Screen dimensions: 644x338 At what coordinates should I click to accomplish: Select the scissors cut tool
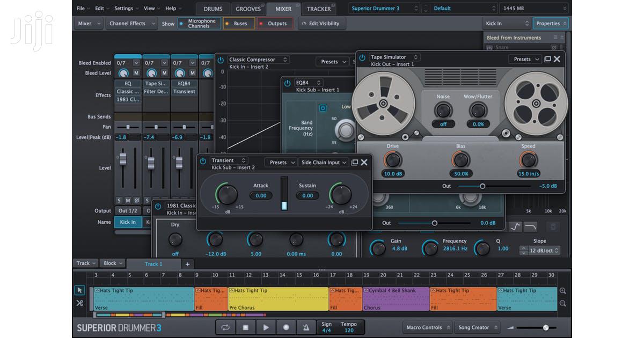(79, 303)
